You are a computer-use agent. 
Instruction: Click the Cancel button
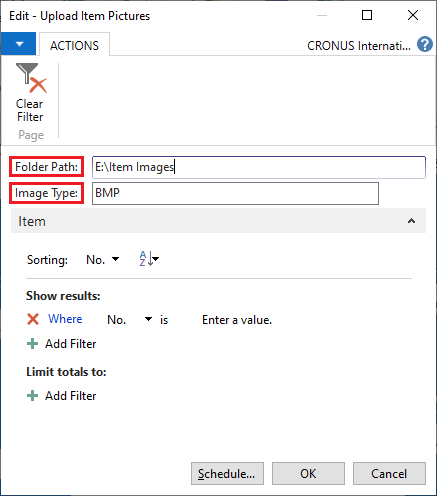[x=389, y=473]
